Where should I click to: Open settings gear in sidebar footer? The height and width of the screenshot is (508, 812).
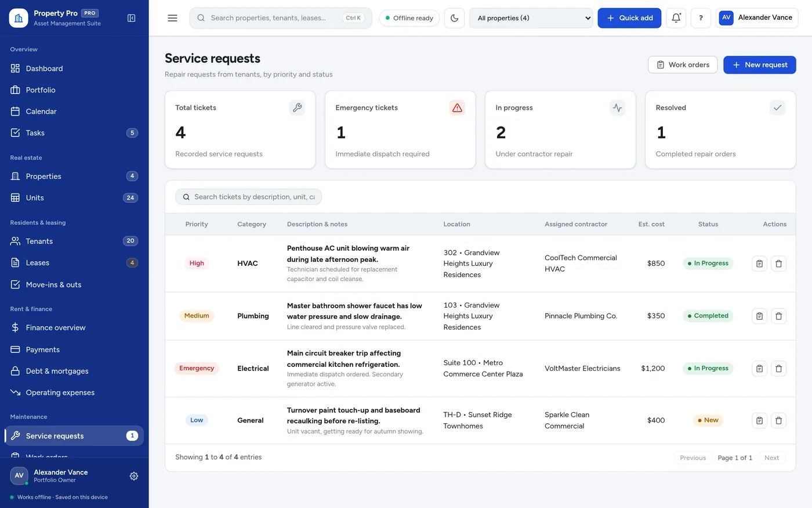click(x=134, y=476)
